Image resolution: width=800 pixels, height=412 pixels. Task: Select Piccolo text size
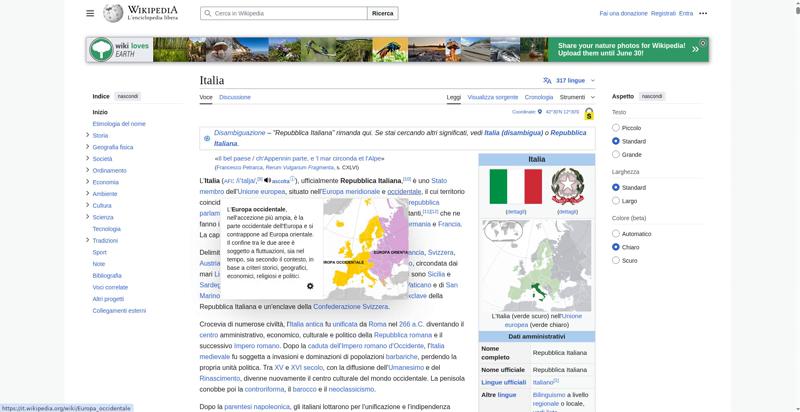point(616,128)
